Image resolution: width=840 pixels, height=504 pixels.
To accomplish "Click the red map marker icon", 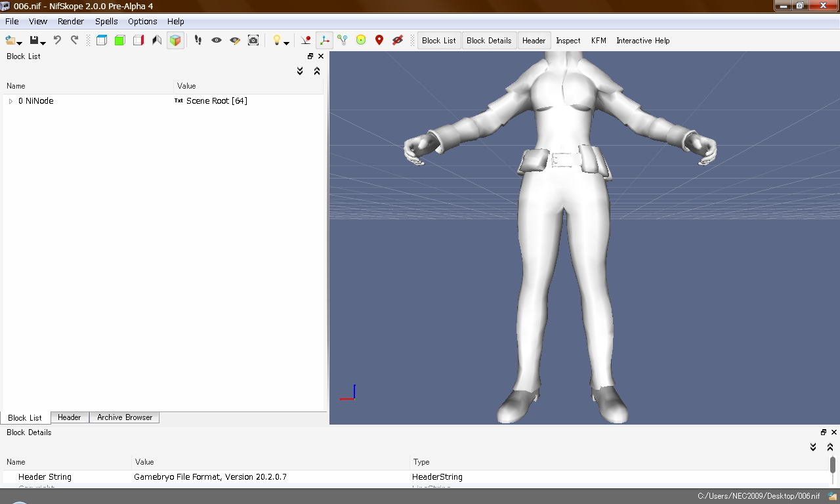I will tap(379, 40).
